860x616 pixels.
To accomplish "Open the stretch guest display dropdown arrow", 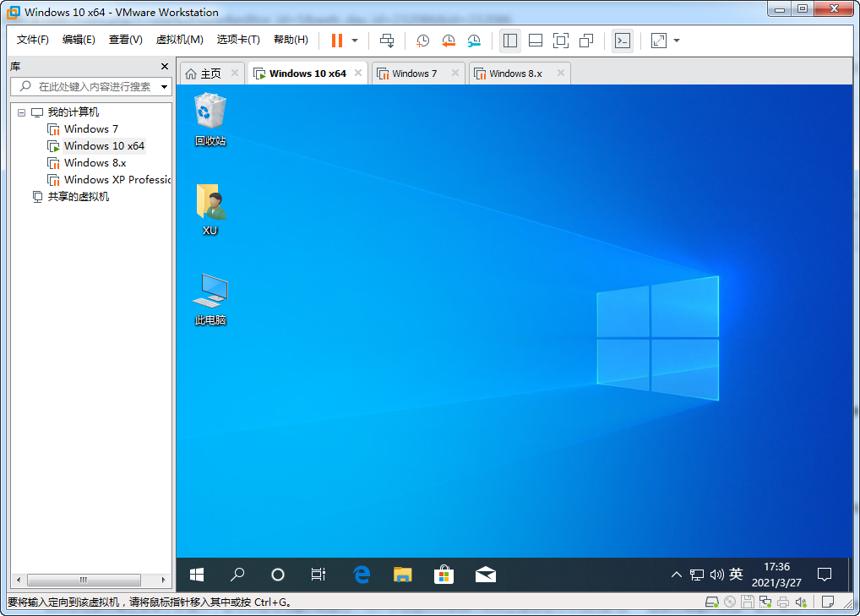I will (677, 41).
